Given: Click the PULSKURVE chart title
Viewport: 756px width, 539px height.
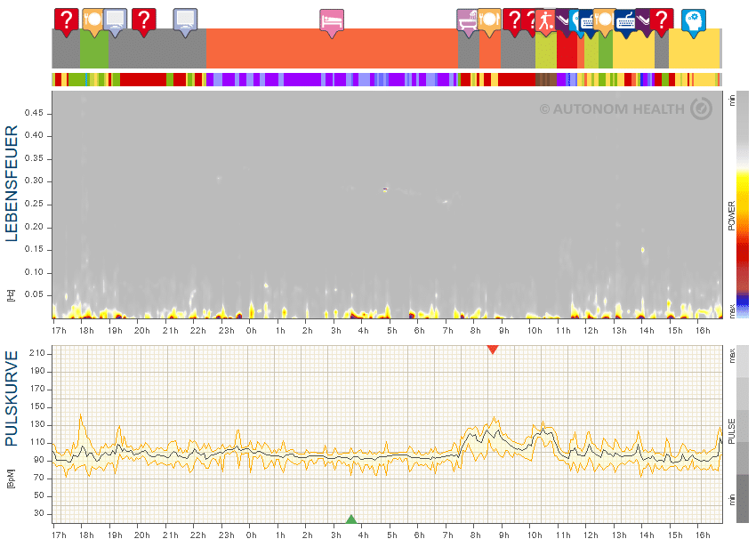Looking at the screenshot, I should [x=11, y=398].
